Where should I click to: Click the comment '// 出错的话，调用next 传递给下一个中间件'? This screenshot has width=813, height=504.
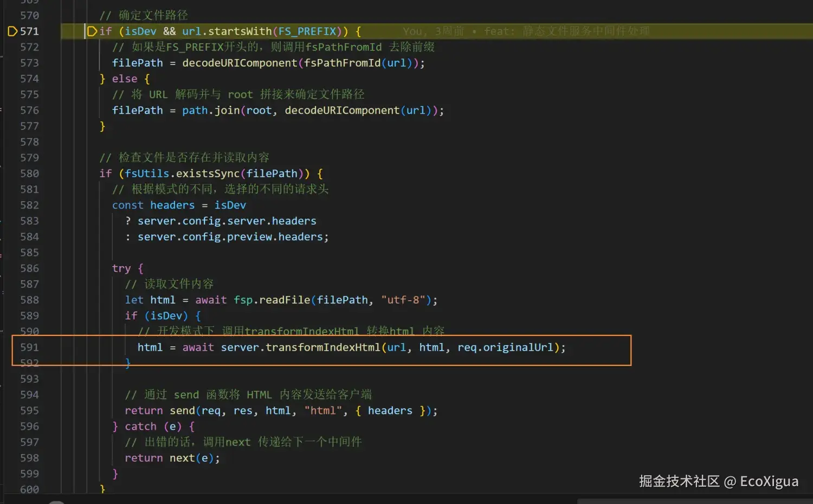[243, 442]
